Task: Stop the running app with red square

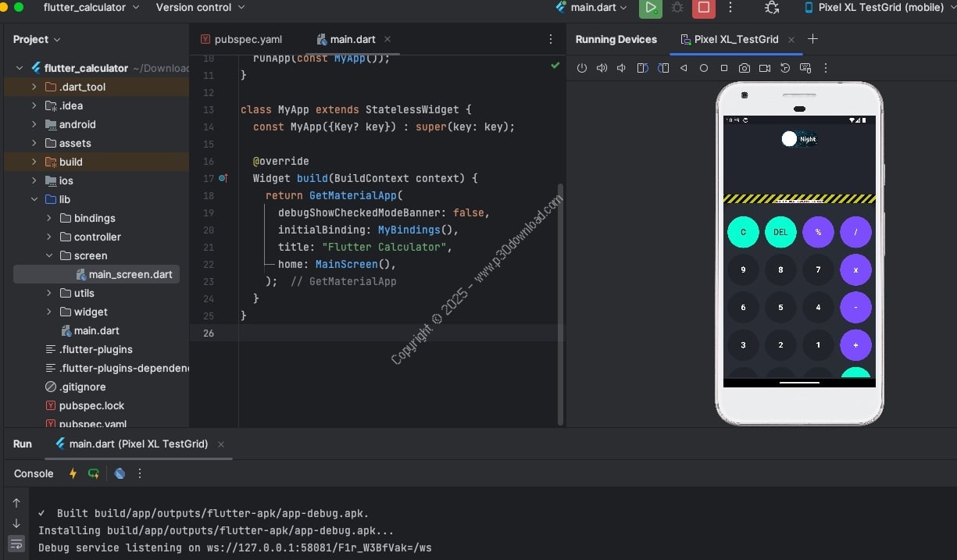Action: [704, 8]
